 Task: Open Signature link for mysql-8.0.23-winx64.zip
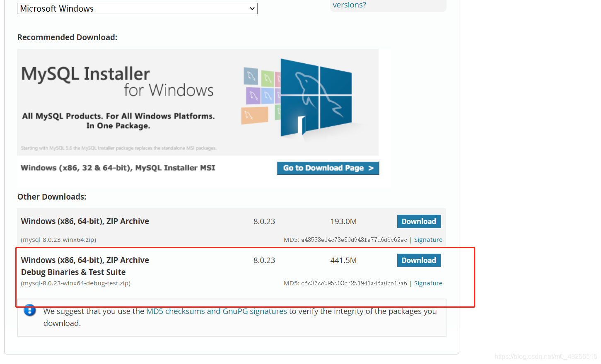coord(428,240)
